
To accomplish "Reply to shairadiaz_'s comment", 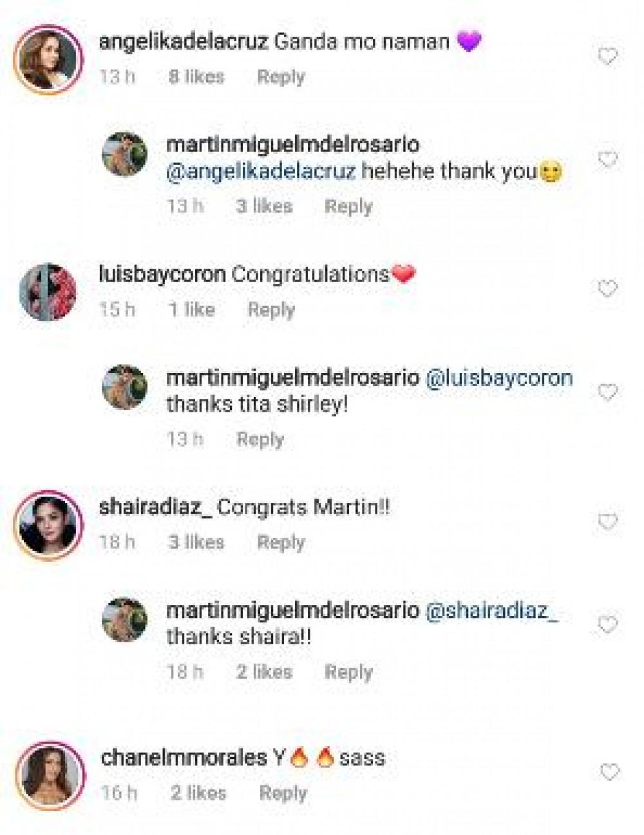I will [x=281, y=542].
